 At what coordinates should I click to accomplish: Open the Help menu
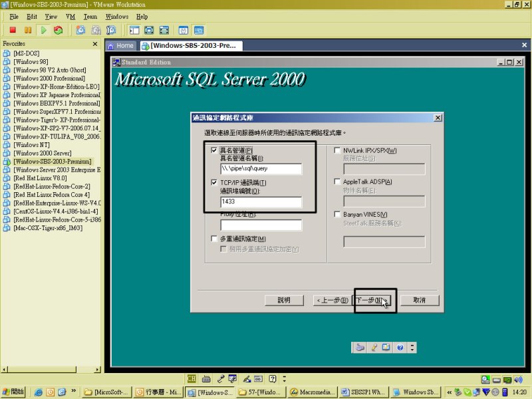(x=142, y=17)
